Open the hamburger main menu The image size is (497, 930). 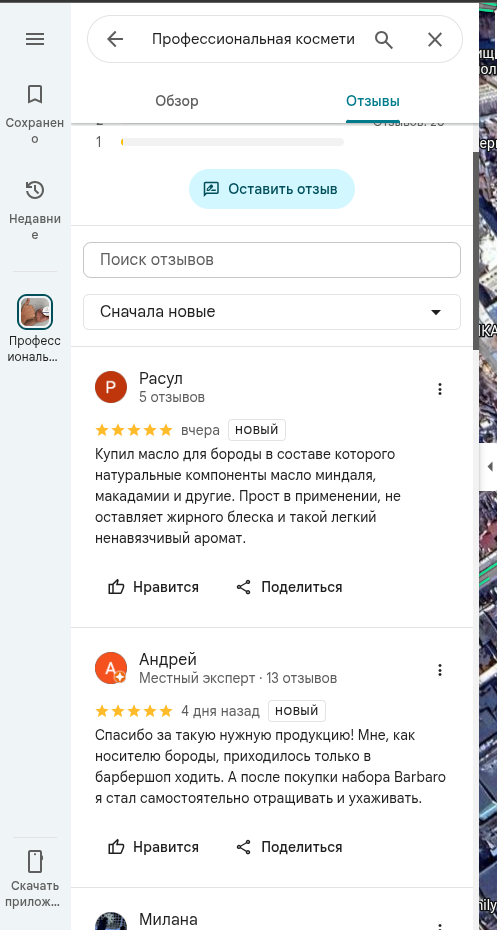point(35,39)
